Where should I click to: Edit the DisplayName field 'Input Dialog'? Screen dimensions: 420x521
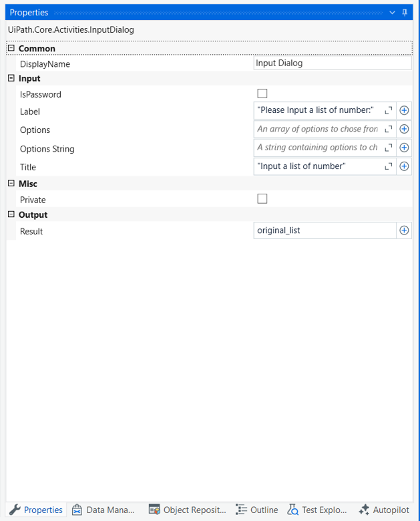[333, 63]
